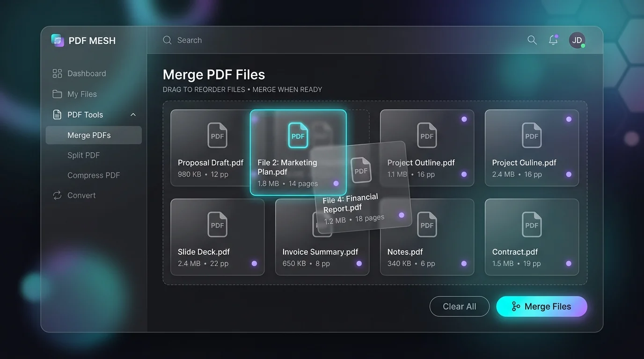Screen dimensions: 644x359
Task: Click the 1.5 MB • 19 pp details
Action: (516, 264)
